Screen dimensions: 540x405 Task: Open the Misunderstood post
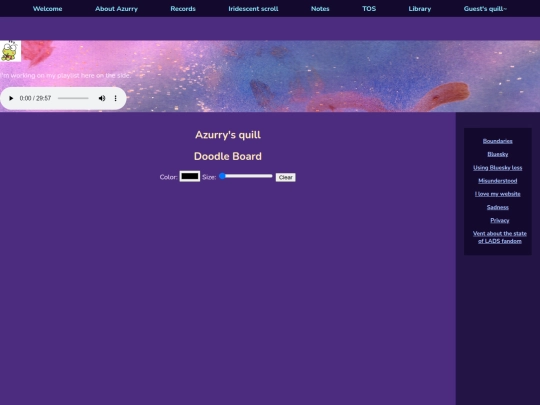pyautogui.click(x=497, y=181)
